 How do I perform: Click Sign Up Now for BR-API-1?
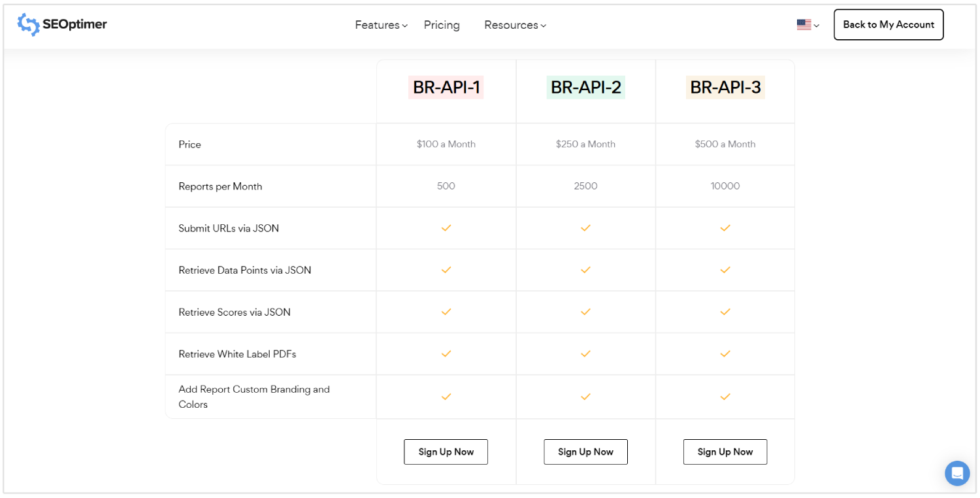[446, 452]
